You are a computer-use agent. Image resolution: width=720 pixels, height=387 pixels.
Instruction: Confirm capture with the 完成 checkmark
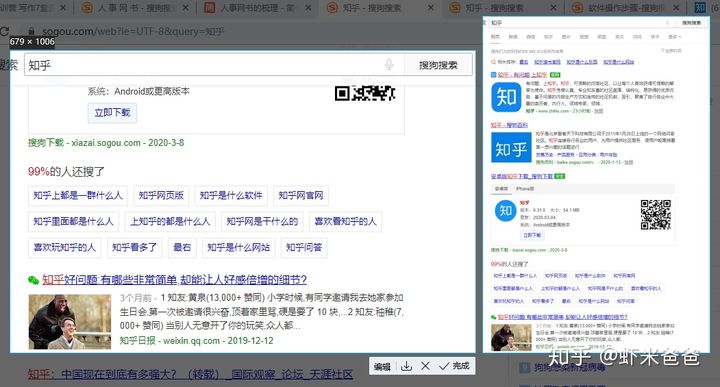coord(454,366)
